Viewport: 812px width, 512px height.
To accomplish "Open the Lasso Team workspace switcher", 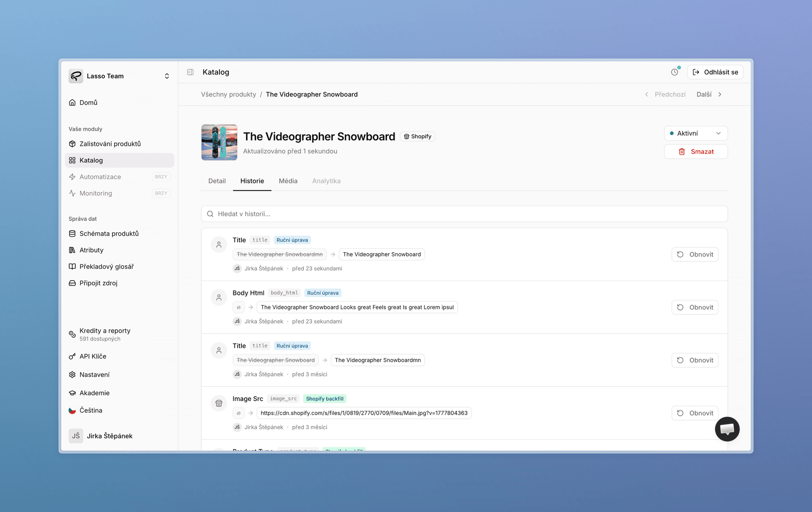I will pos(120,76).
